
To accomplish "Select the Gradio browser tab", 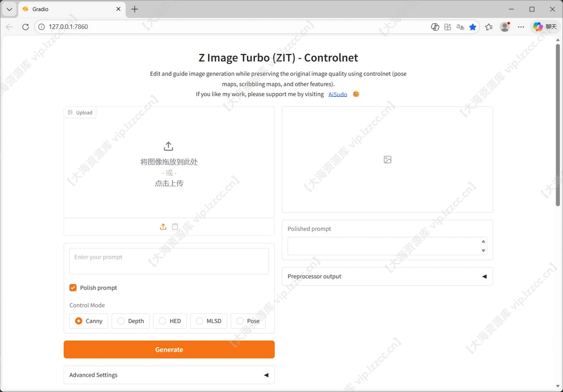I will click(72, 9).
